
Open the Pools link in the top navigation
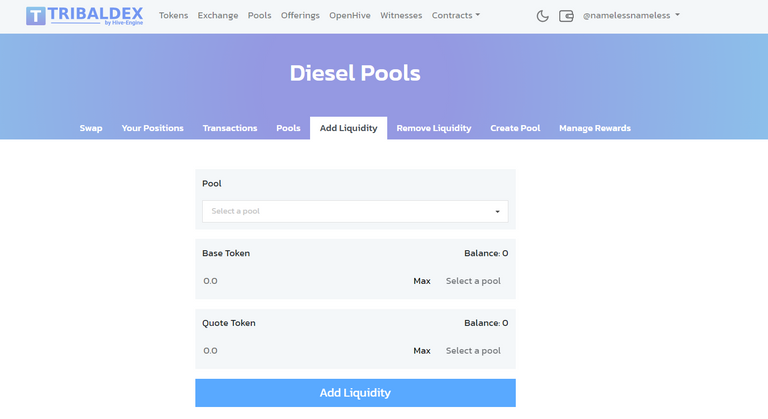coord(259,16)
